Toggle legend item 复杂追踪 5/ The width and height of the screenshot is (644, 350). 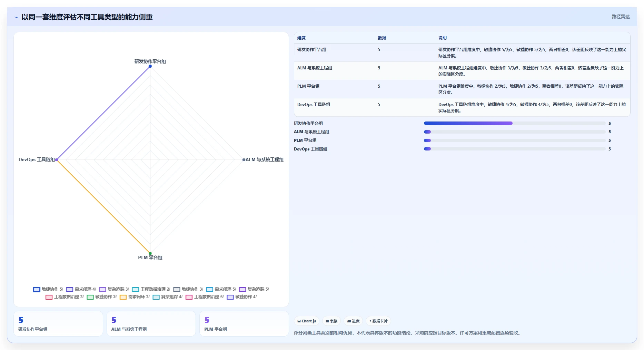tap(254, 289)
